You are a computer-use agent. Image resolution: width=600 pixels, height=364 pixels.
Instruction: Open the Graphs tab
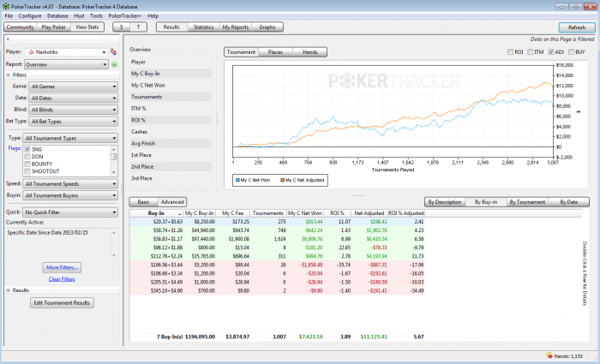click(x=267, y=27)
